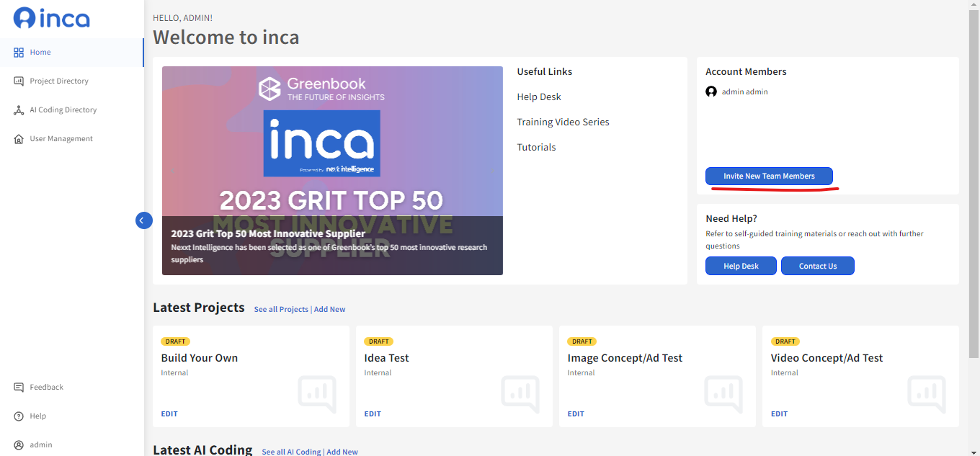Open the Build Your Own project title
The width and height of the screenshot is (980, 456).
(200, 358)
